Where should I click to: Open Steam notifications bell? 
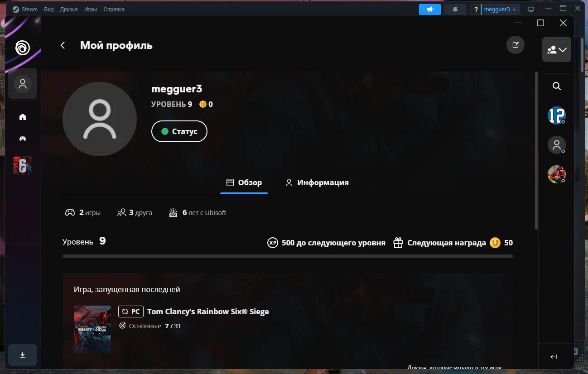click(455, 10)
